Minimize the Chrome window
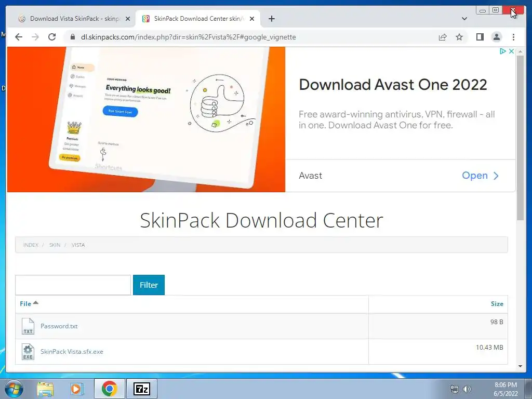 [x=482, y=10]
